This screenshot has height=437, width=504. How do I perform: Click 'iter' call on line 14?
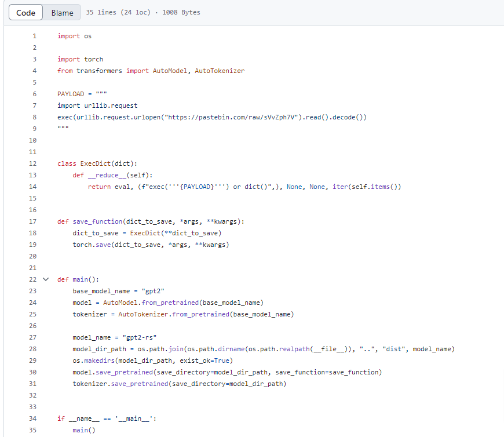pyautogui.click(x=340, y=187)
